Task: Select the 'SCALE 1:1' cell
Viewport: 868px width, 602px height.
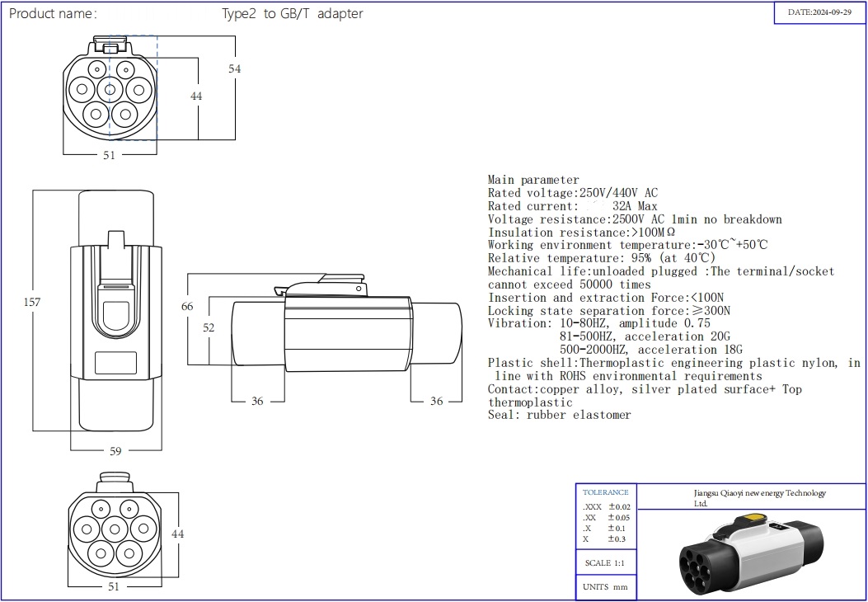Action: 606,563
